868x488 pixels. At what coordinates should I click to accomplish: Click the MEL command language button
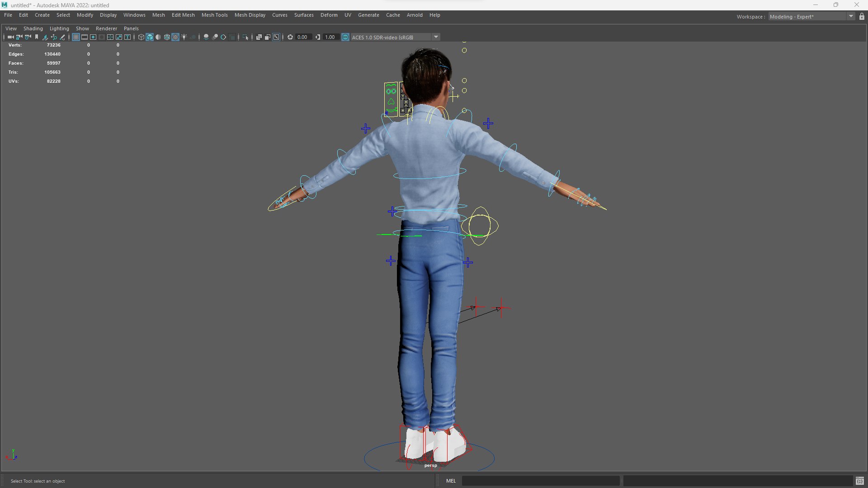[x=451, y=481]
